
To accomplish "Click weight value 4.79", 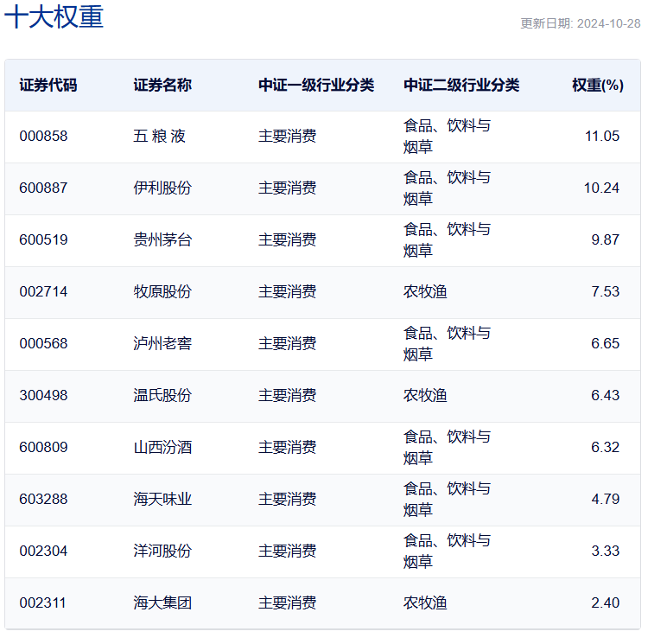I will click(x=606, y=499).
